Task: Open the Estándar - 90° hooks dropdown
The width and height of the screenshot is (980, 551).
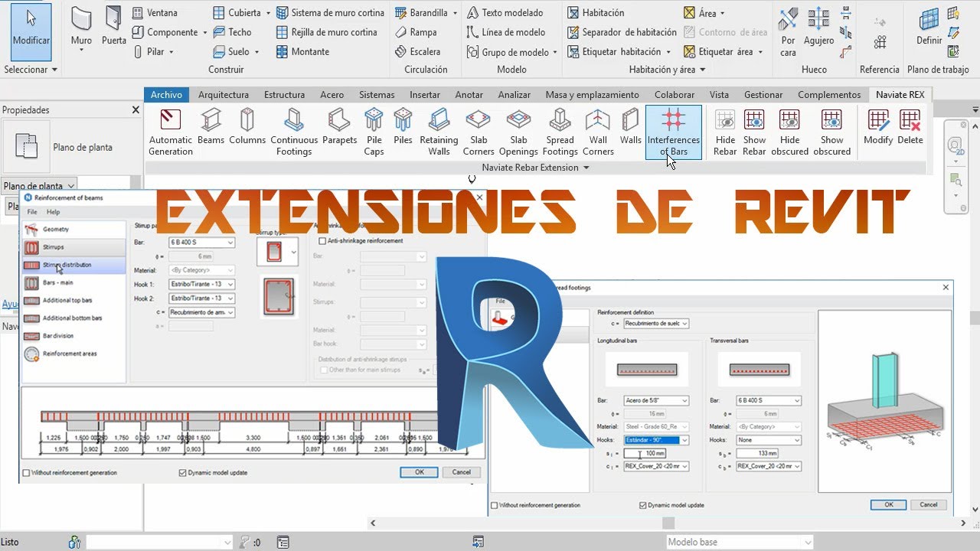Action: point(655,440)
